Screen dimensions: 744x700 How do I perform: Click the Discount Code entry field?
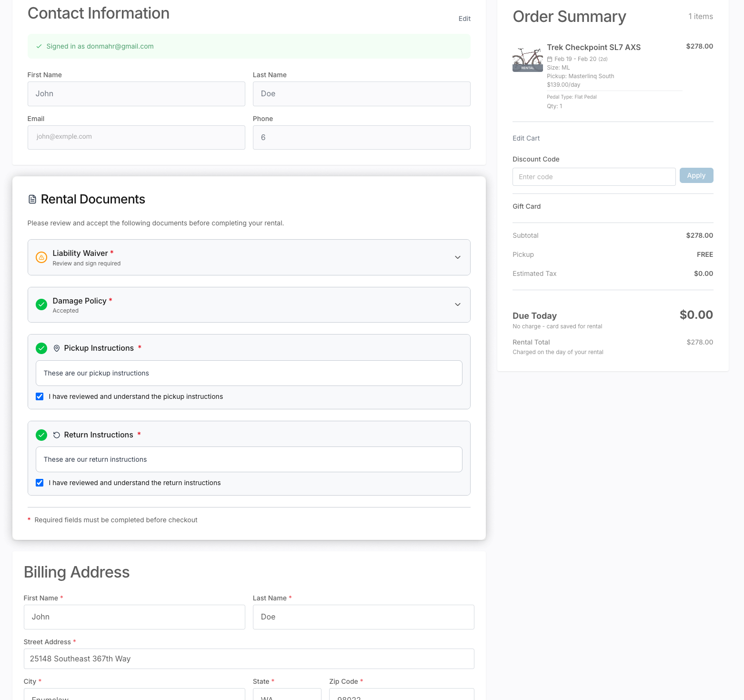(593, 177)
